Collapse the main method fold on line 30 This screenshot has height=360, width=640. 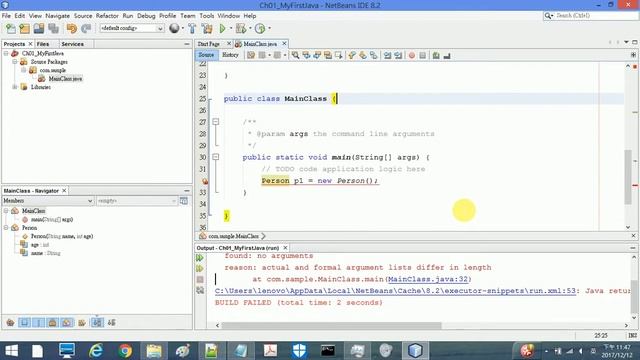(216, 157)
